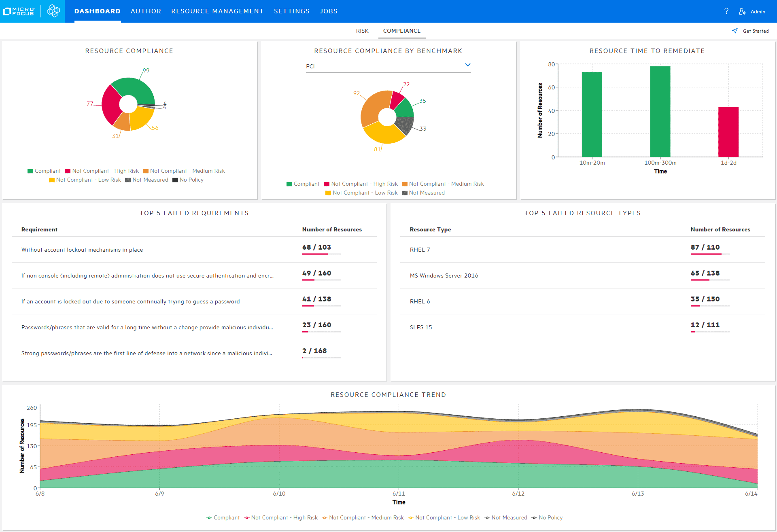The width and height of the screenshot is (777, 532).
Task: Go to RESOURCE MANAGEMENT
Action: 217,11
